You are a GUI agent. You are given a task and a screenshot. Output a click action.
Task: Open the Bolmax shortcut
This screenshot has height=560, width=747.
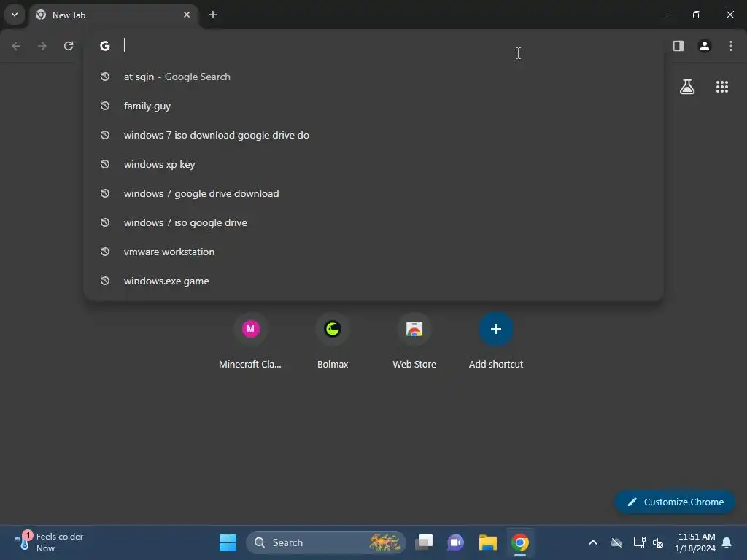333,341
